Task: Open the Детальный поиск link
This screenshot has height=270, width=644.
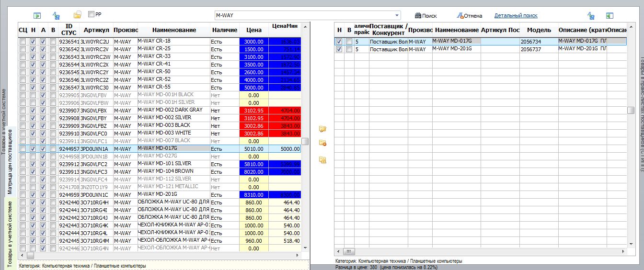Action: tap(515, 16)
